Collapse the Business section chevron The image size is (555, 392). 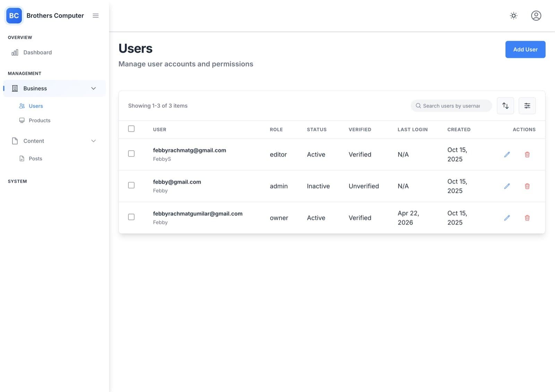click(93, 88)
